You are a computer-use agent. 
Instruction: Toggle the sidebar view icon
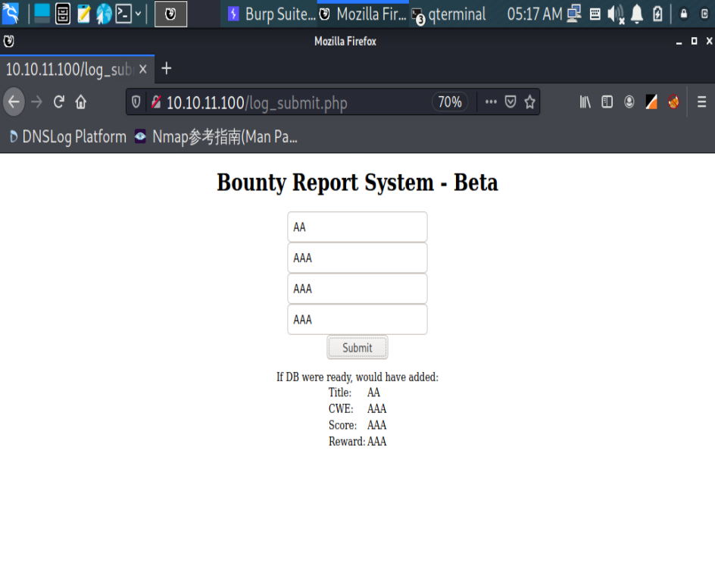607,102
